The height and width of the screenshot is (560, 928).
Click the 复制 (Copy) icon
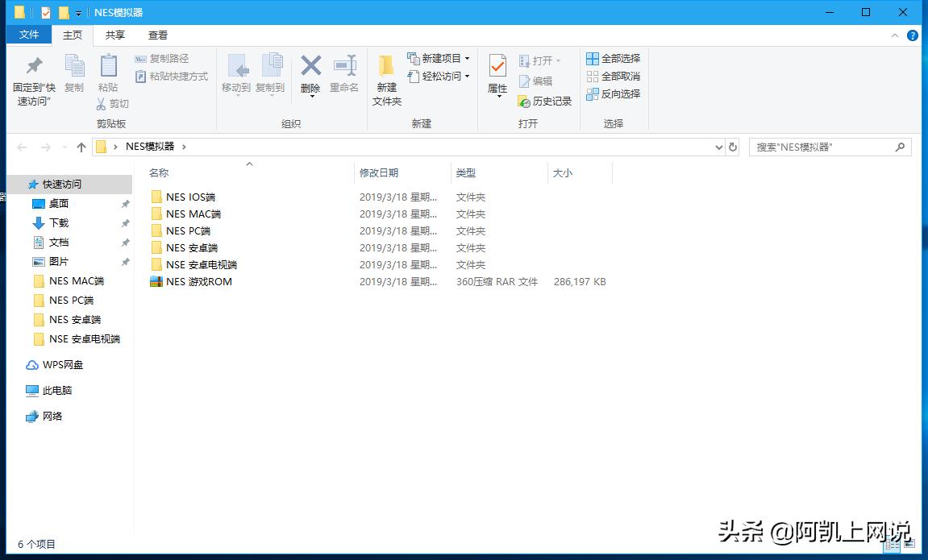click(75, 77)
